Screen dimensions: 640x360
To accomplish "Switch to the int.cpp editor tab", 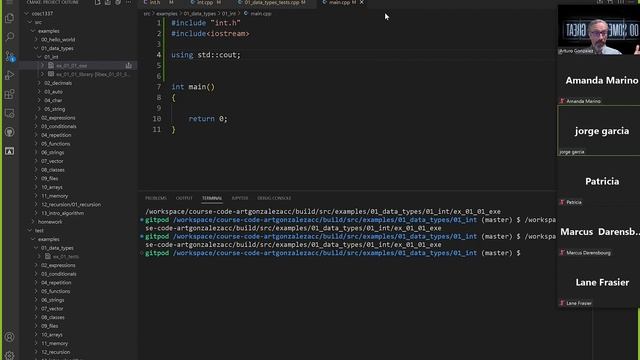I will click(205, 2).
